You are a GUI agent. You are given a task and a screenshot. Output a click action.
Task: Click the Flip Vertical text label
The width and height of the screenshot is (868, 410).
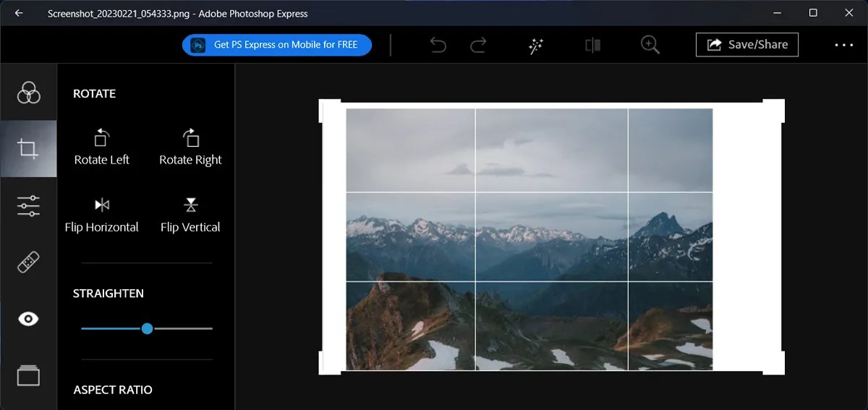coord(190,227)
